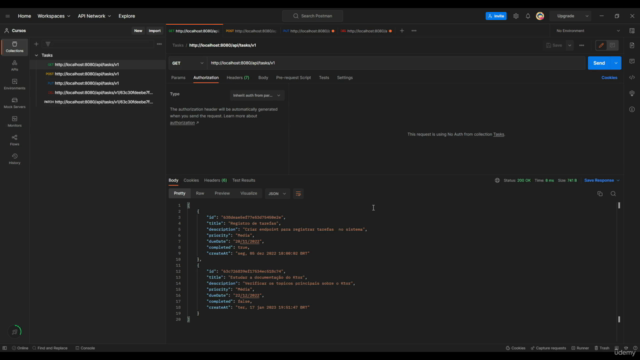Expand the API Network menu

[94, 16]
